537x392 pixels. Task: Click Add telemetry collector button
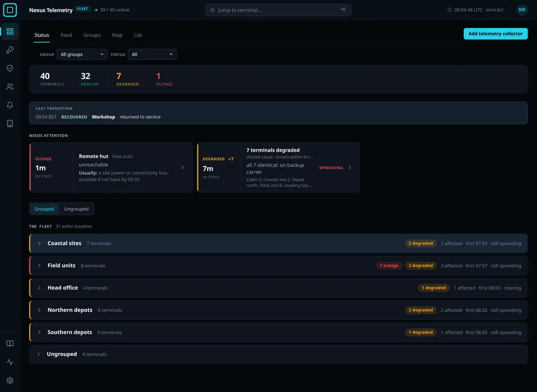coord(495,34)
